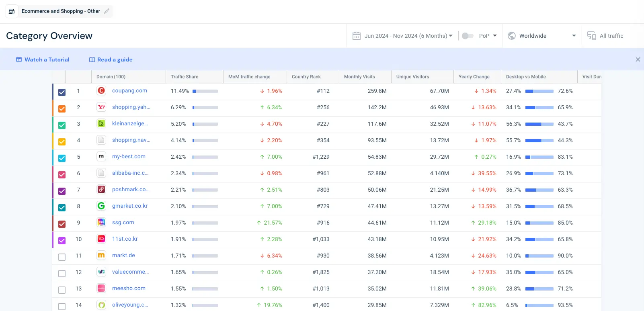
Task: Click oliveyoung desktop vs mobile bar
Action: tap(539, 305)
